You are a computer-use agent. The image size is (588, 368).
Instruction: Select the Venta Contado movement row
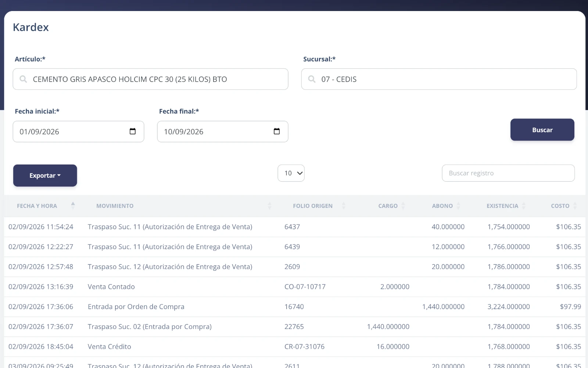295,287
